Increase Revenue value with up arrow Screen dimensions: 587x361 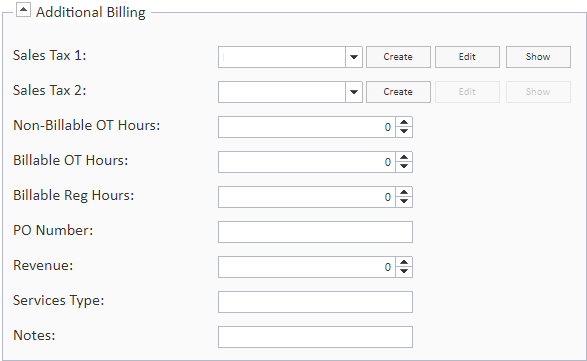(404, 263)
